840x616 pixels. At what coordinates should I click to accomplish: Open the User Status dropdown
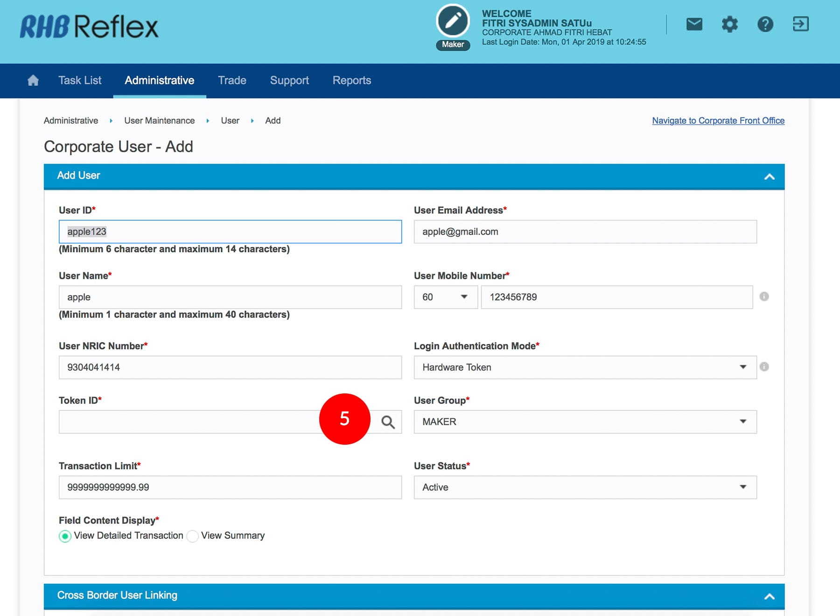coord(585,487)
